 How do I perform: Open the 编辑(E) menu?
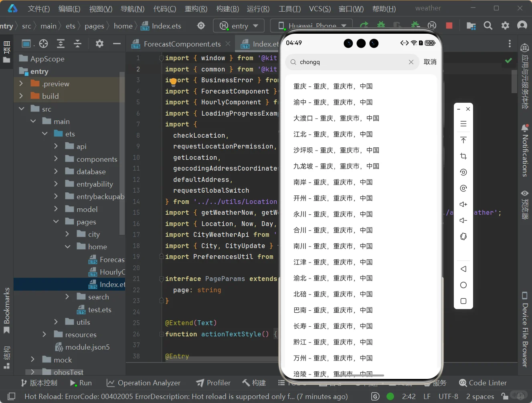[x=69, y=8]
